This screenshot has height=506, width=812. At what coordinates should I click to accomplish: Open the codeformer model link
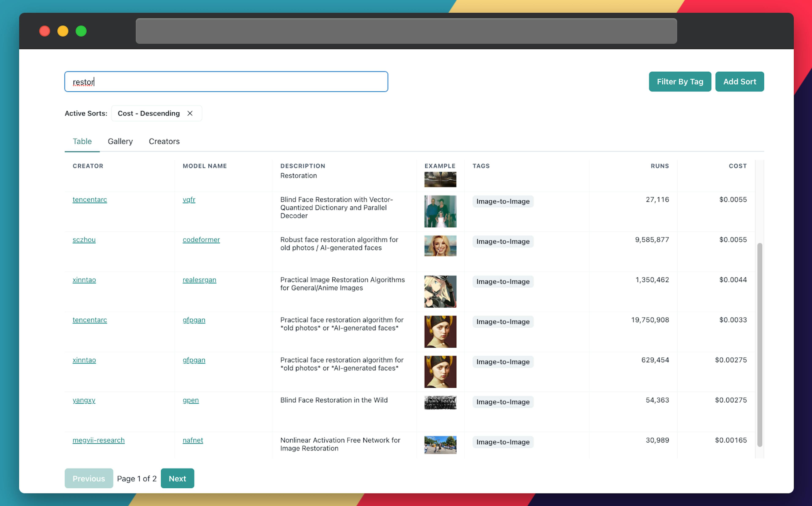pyautogui.click(x=201, y=240)
